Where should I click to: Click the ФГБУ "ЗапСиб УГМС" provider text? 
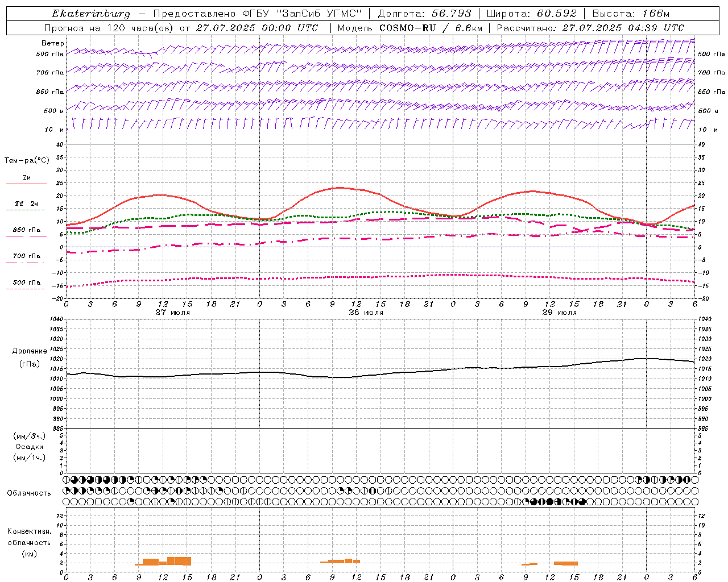tap(301, 14)
